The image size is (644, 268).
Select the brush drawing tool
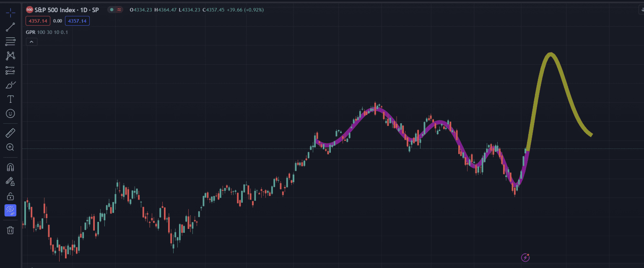[10, 84]
